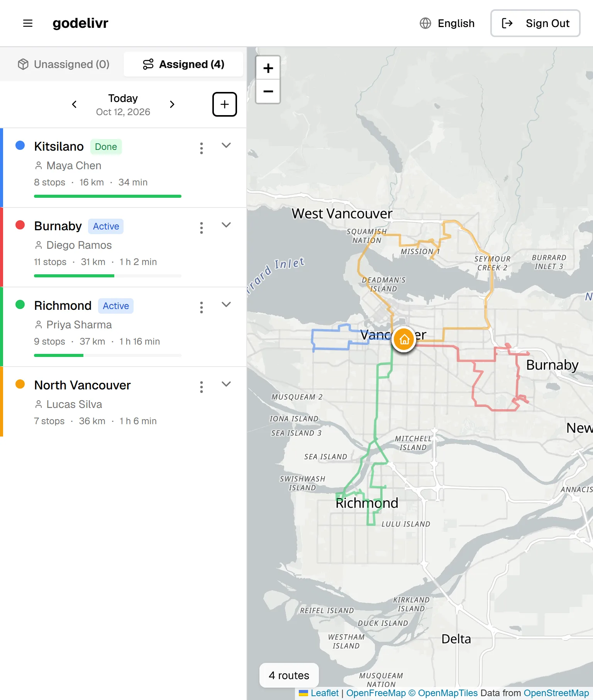The width and height of the screenshot is (593, 700).
Task: Open the OpenStreetMap attribution link
Action: pos(556,693)
